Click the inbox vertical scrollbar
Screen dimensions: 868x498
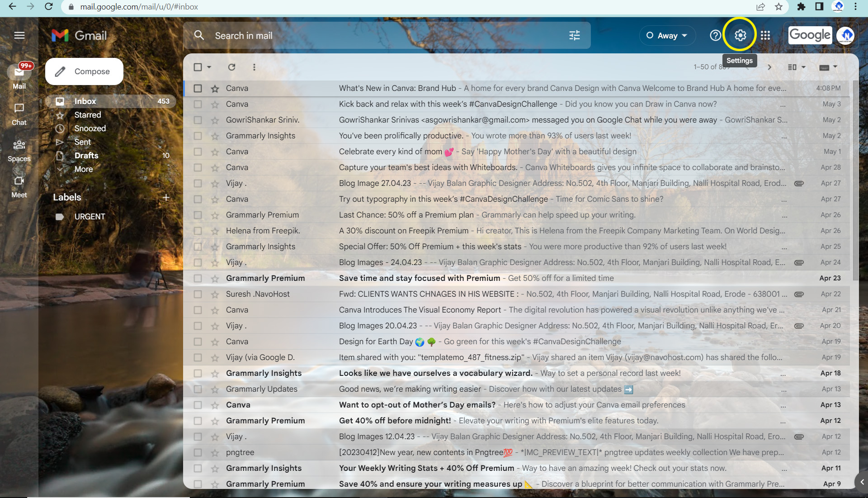pyautogui.click(x=855, y=181)
